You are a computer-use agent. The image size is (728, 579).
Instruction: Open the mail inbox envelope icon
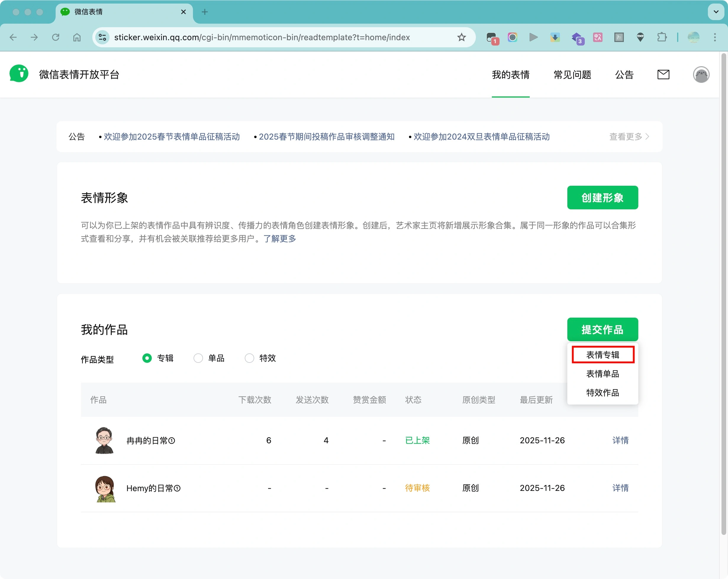(663, 75)
